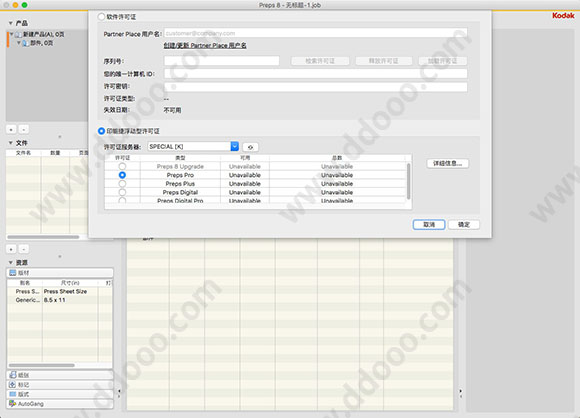This screenshot has width=580, height=418.
Task: Click the Kodak logo
Action: tap(563, 16)
